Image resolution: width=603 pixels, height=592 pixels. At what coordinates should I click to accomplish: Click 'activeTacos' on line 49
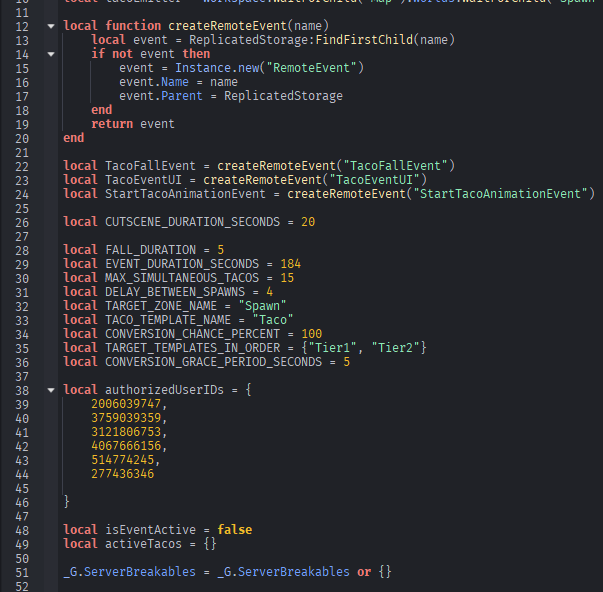(143, 544)
